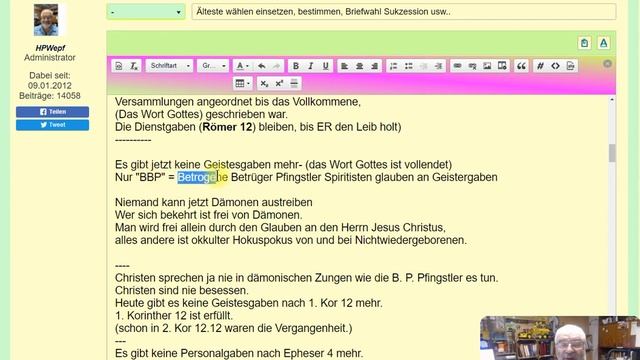The image size is (640, 360).
Task: Insert a hyperlink
Action: 458,66
